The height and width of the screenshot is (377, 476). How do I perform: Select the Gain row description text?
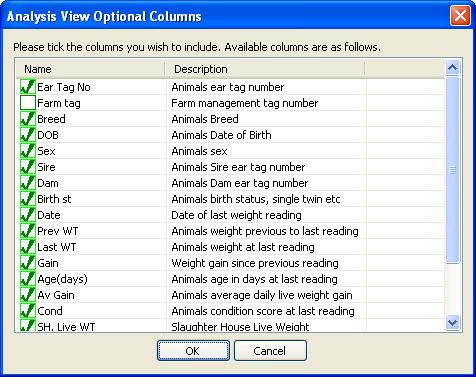(x=255, y=263)
